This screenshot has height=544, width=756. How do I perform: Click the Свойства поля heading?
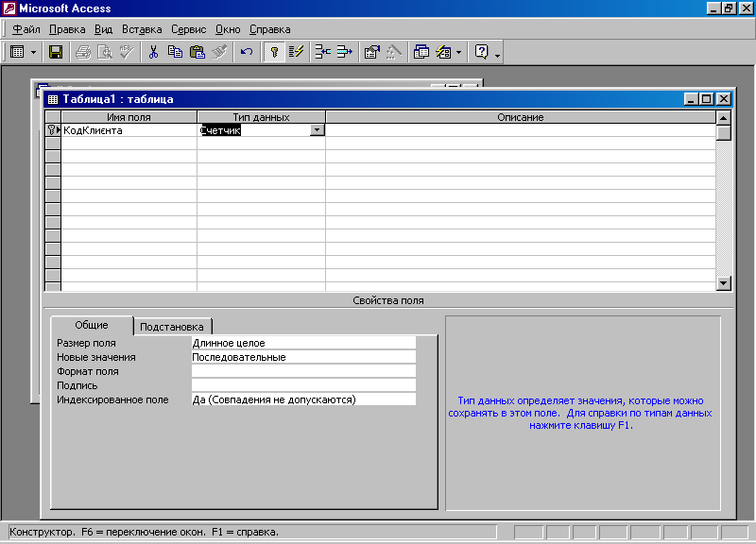tap(388, 300)
